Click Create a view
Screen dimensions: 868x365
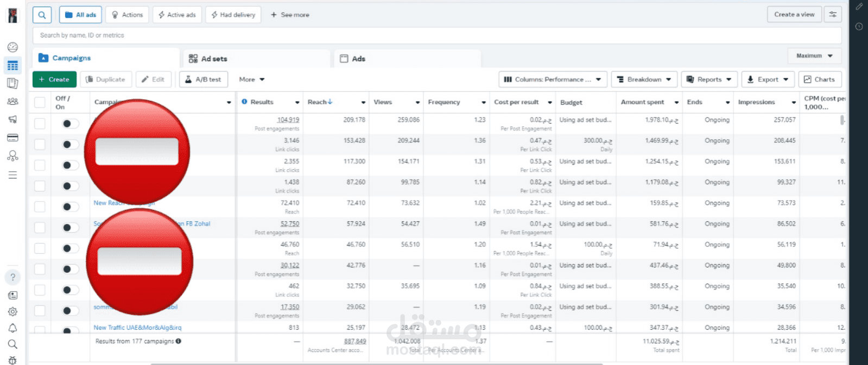click(794, 15)
